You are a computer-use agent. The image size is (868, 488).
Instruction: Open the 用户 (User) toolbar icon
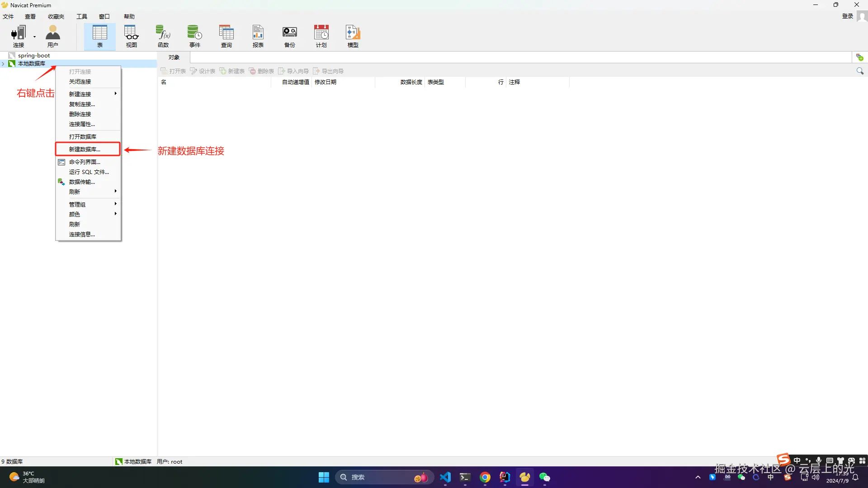(x=52, y=36)
